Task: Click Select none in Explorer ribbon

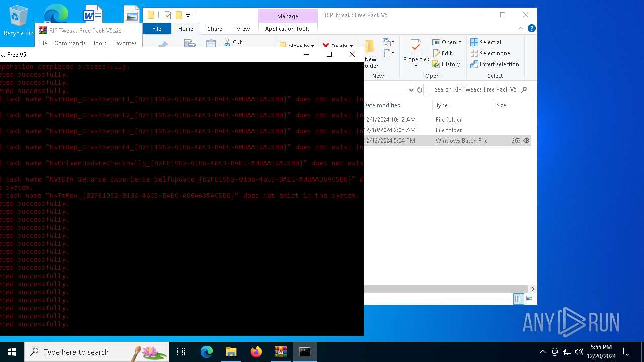Action: point(490,53)
